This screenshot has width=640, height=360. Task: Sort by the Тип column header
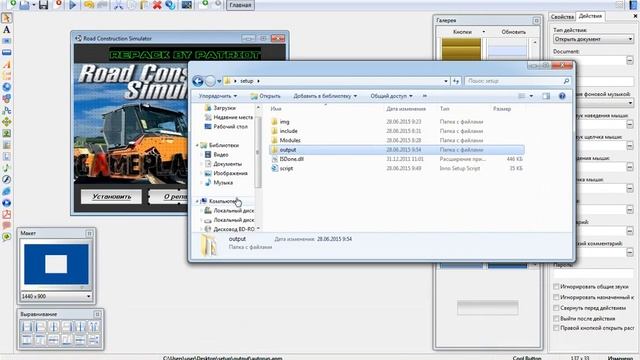(444, 109)
